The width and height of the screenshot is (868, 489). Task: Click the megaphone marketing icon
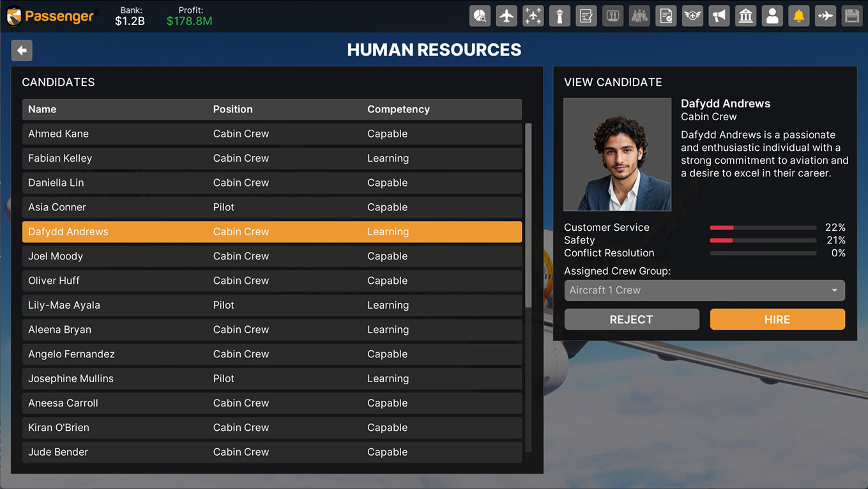coord(719,16)
